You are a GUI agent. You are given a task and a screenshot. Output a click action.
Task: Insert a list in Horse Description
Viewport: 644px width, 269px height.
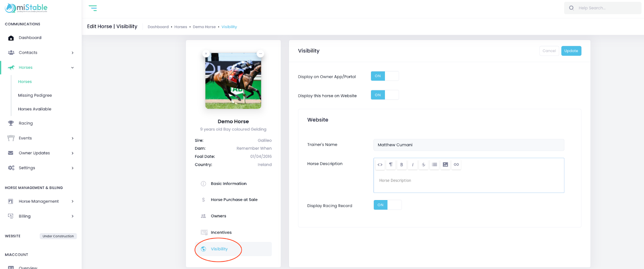coord(434,165)
